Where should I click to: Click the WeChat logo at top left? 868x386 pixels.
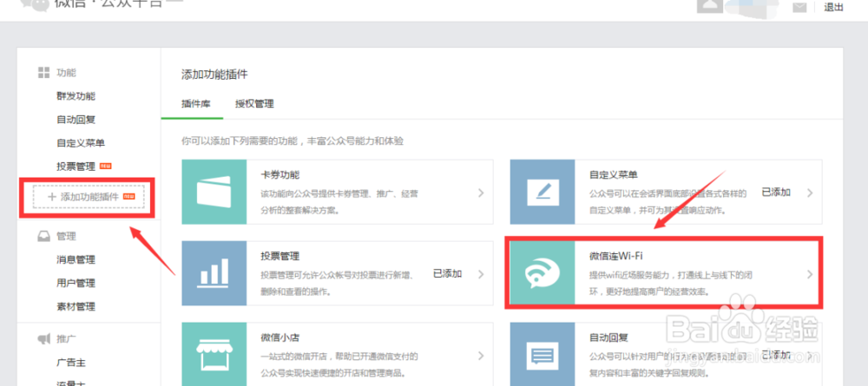tap(33, 5)
